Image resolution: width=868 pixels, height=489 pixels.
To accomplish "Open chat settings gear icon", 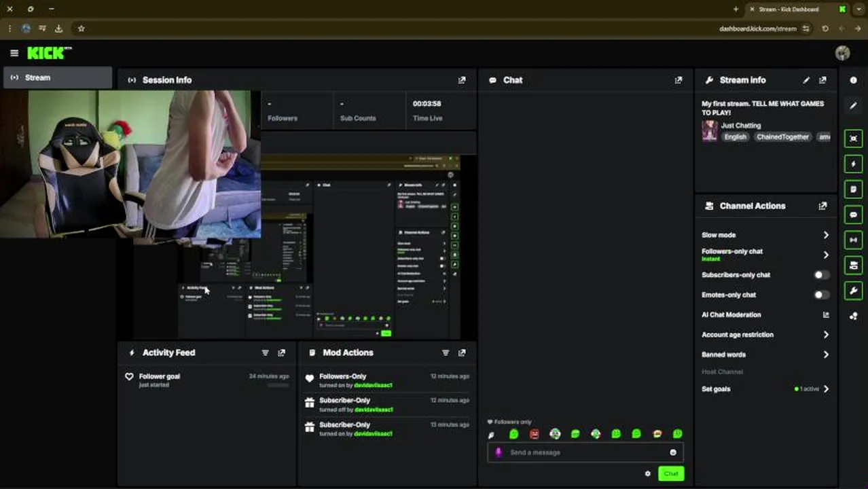I will (647, 473).
